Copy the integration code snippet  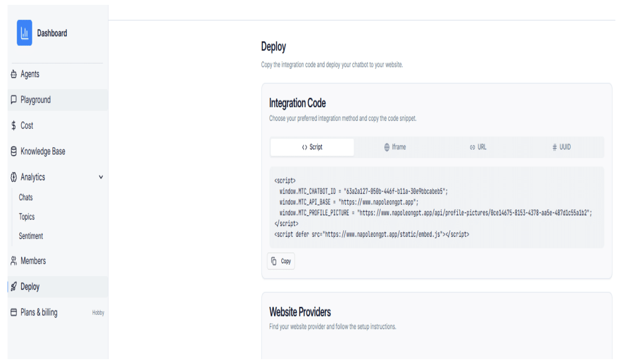point(281,261)
